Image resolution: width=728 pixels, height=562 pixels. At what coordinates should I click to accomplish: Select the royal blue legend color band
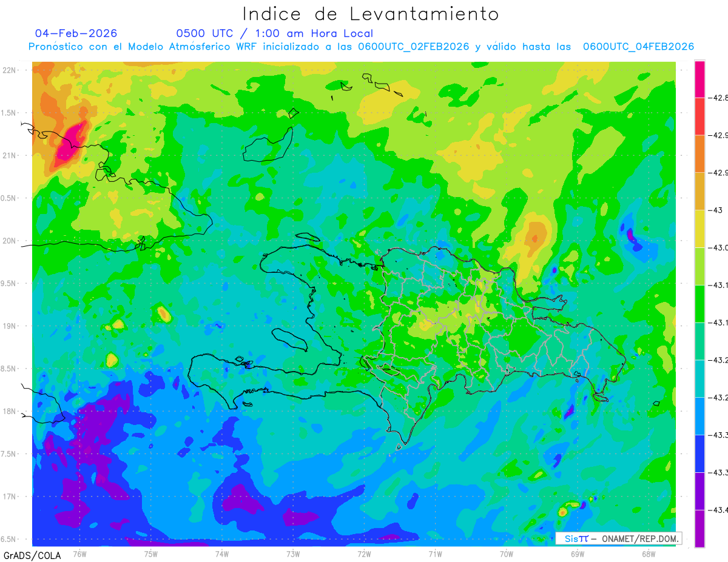pyautogui.click(x=699, y=453)
